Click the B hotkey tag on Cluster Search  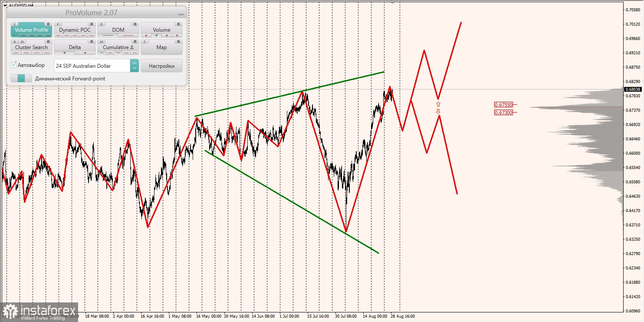click(x=15, y=42)
